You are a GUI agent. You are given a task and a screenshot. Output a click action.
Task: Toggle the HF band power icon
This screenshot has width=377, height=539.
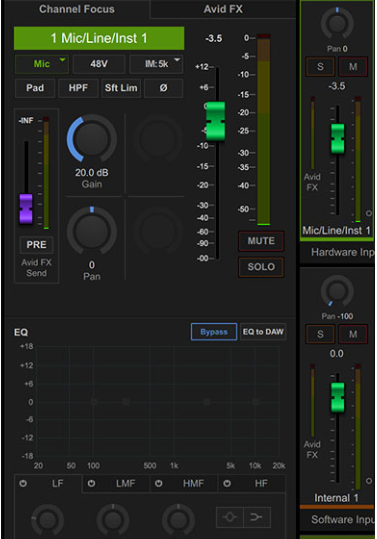(227, 484)
